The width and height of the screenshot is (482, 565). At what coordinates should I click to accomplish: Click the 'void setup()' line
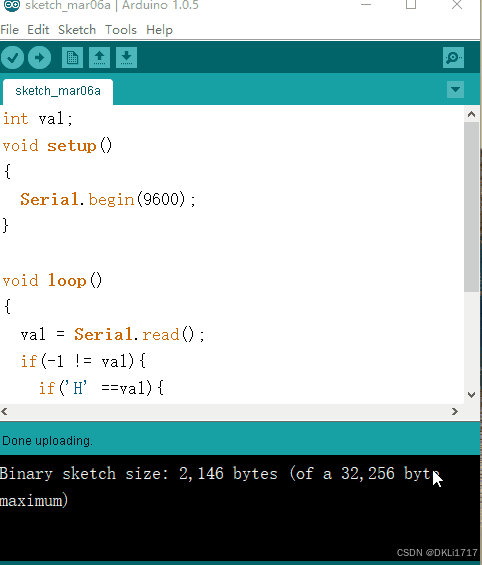(x=58, y=146)
